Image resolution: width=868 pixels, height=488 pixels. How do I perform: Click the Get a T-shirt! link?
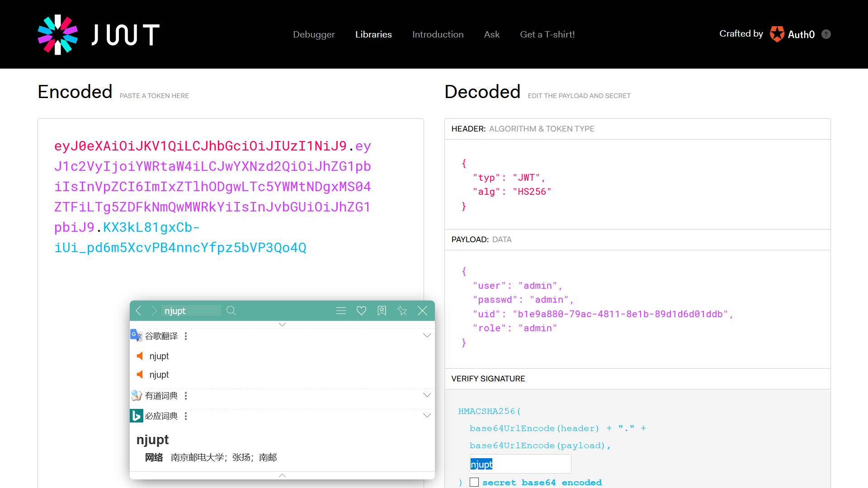coord(547,34)
